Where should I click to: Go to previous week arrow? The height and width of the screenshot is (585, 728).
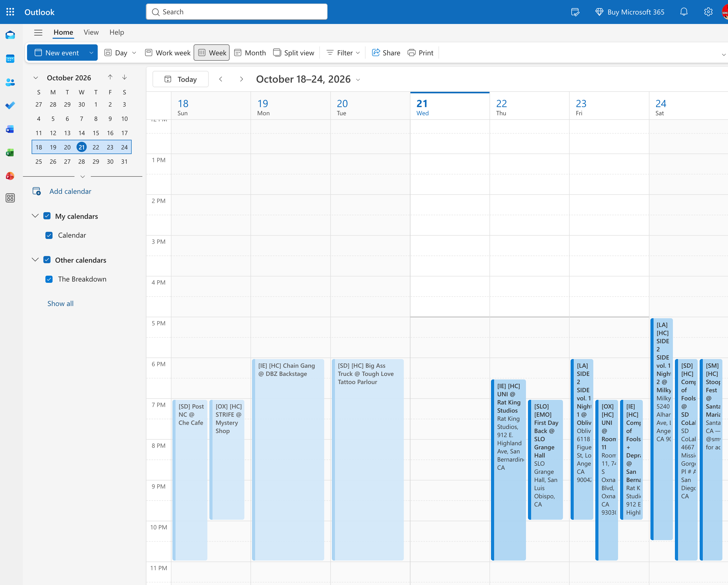pyautogui.click(x=221, y=79)
